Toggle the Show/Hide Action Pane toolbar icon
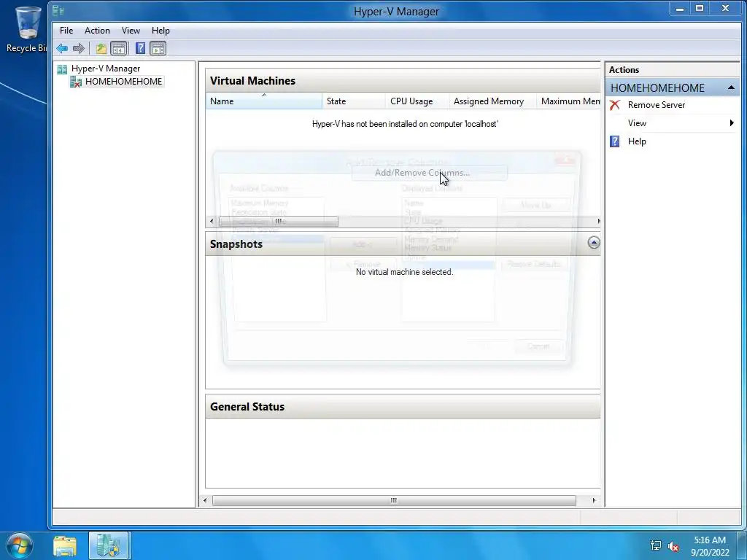This screenshot has height=560, width=747. tap(158, 48)
